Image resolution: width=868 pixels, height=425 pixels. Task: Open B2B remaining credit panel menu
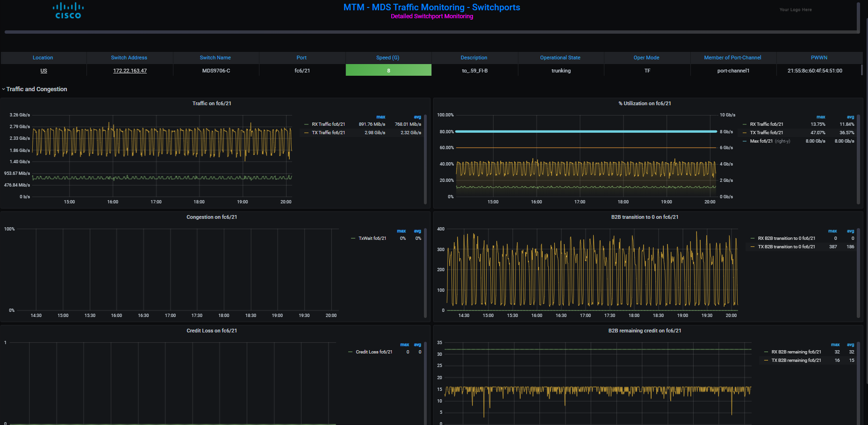tap(645, 331)
